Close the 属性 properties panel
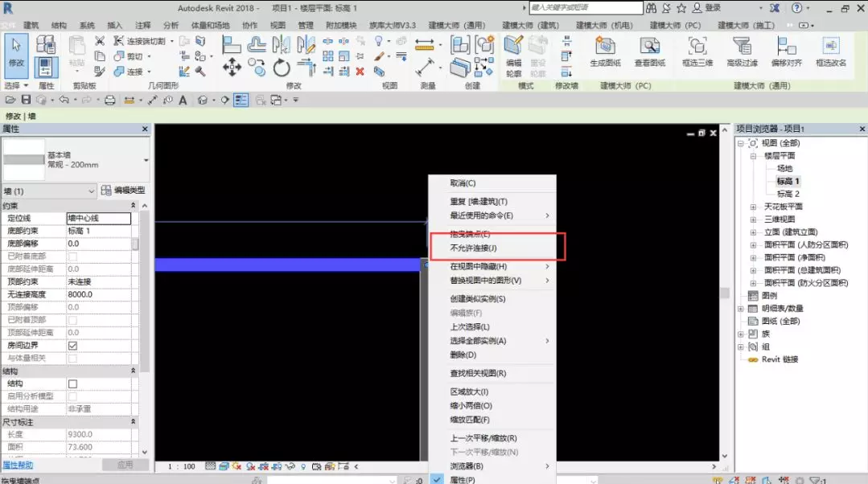868x484 pixels. [145, 129]
